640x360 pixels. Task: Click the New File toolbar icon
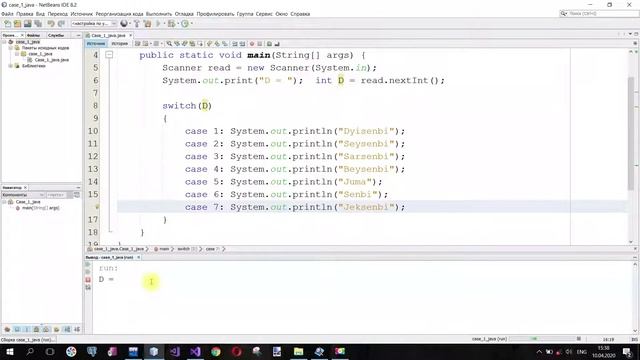click(x=7, y=24)
